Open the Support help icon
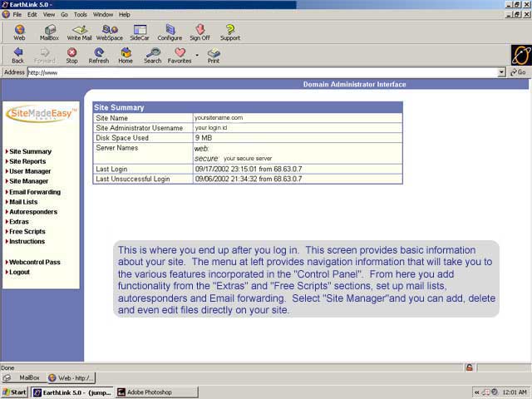This screenshot has width=532, height=399. [230, 32]
